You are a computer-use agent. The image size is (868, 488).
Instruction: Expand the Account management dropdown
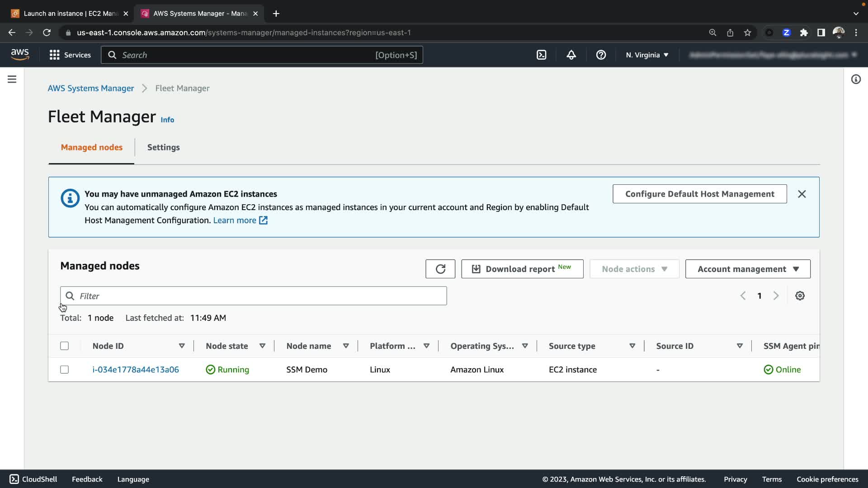click(x=748, y=269)
